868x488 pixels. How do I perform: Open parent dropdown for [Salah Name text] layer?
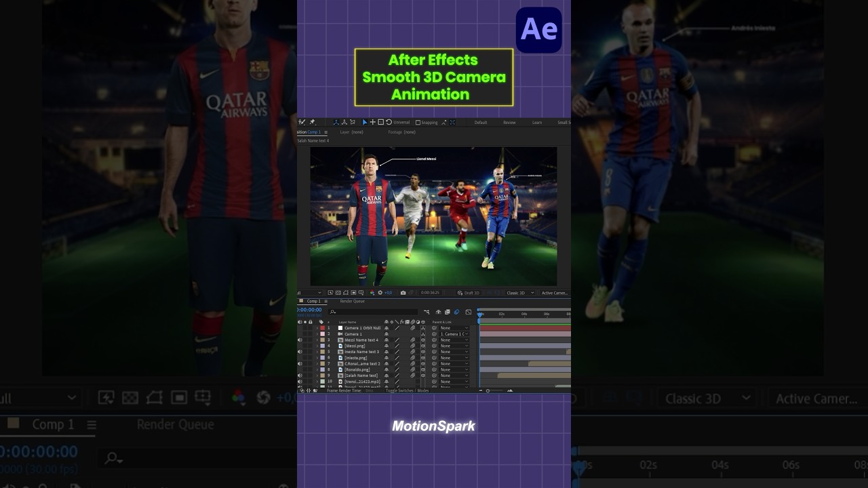454,375
